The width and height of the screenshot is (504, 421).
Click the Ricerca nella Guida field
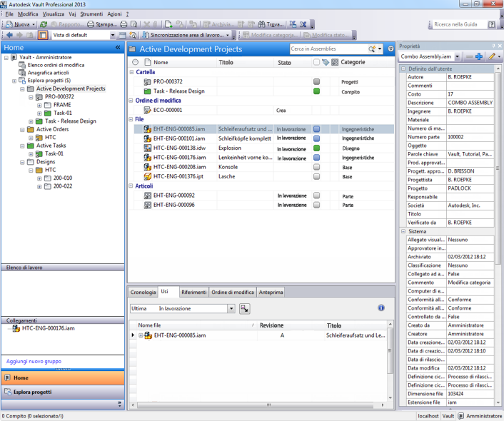click(x=459, y=24)
